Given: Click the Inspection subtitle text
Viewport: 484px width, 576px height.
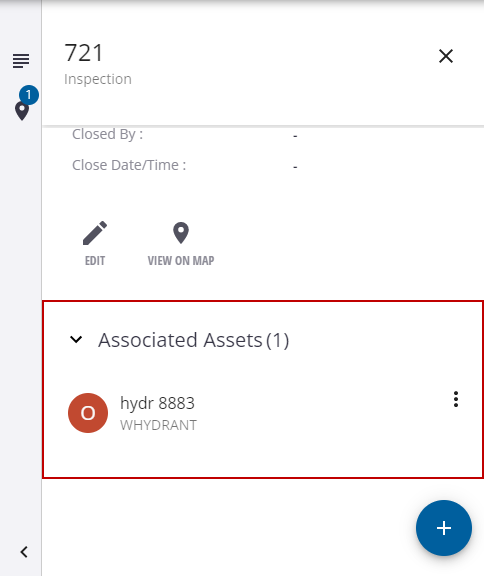Looking at the screenshot, I should 98,79.
